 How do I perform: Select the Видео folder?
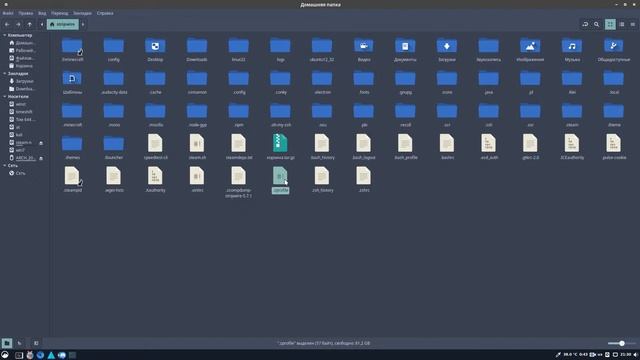364,50
